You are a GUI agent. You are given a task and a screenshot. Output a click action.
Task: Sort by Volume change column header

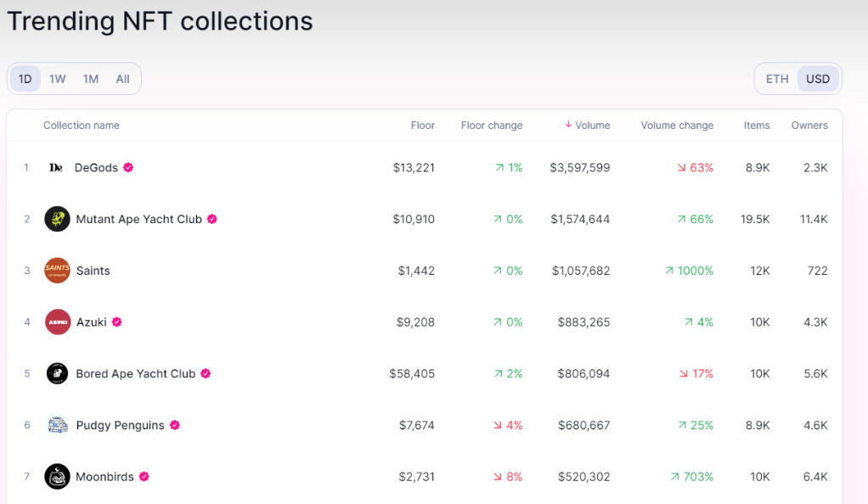click(677, 126)
